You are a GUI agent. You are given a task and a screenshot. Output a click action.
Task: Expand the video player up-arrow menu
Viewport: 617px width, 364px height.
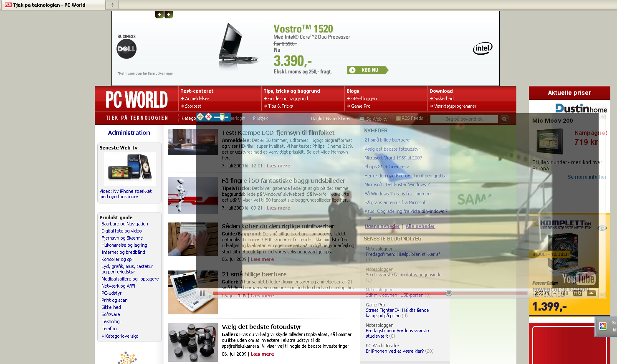click(x=591, y=293)
